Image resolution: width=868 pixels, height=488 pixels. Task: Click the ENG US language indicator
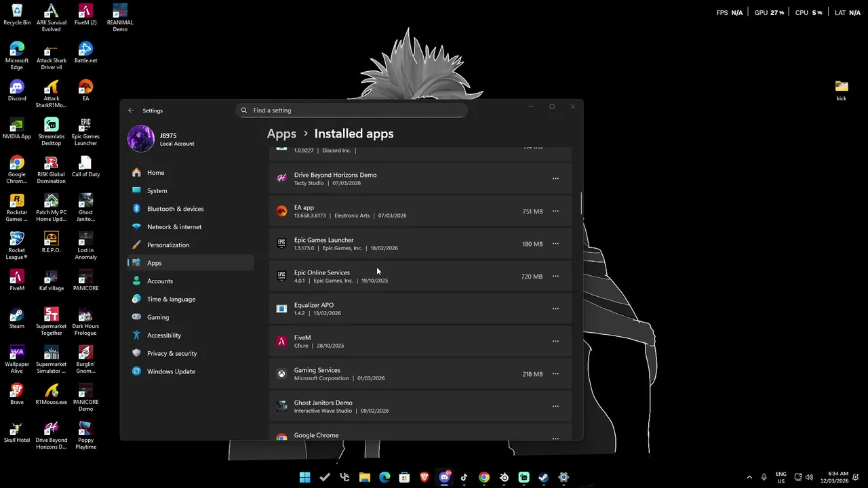point(781,477)
